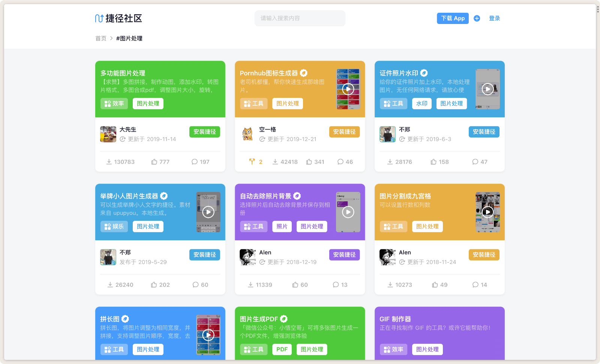Open the 多功能图片处理 card title
This screenshot has height=364, width=600.
[x=123, y=73]
